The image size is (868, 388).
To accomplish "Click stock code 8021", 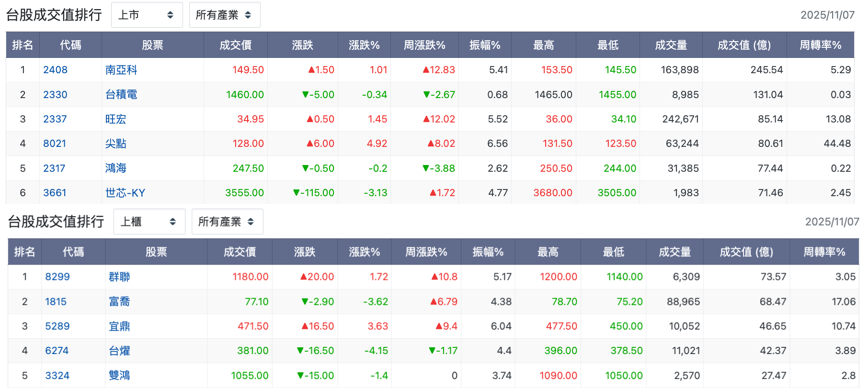I will point(55,144).
